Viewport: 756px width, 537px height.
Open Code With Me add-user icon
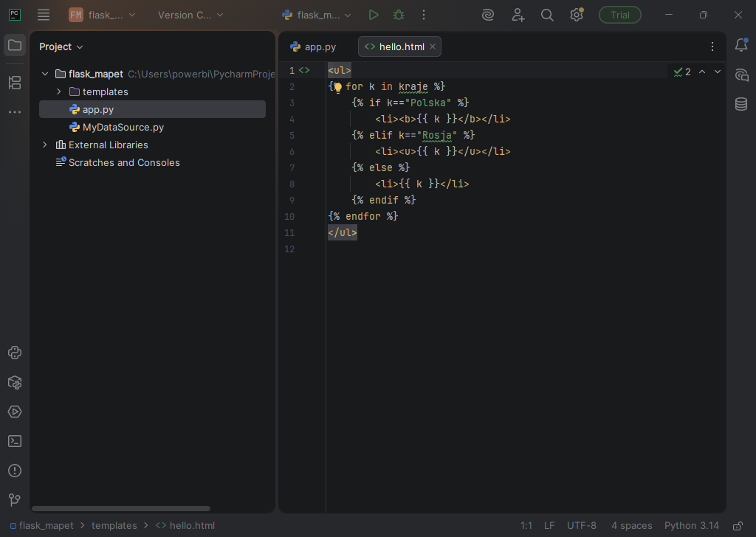(x=518, y=15)
